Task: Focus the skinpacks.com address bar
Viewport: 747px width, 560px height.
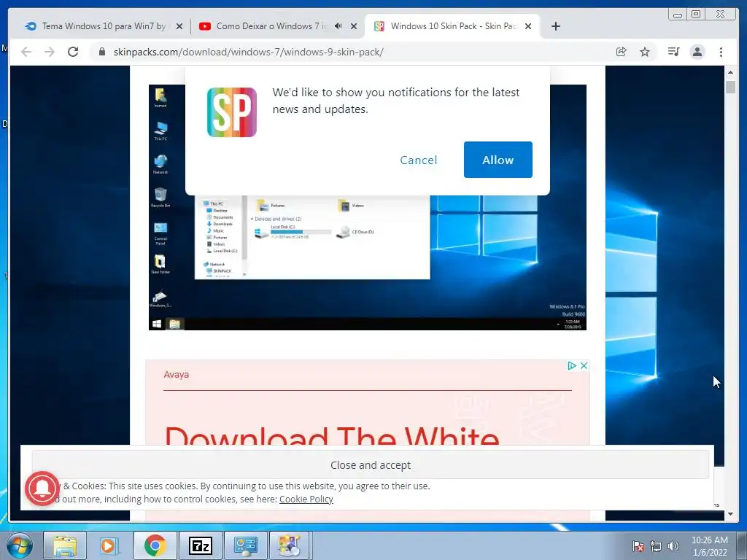Action: [352, 52]
